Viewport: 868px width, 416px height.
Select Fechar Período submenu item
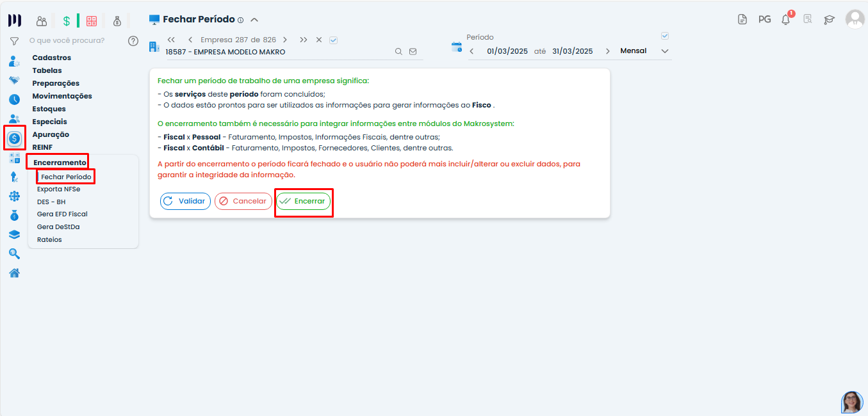click(66, 177)
